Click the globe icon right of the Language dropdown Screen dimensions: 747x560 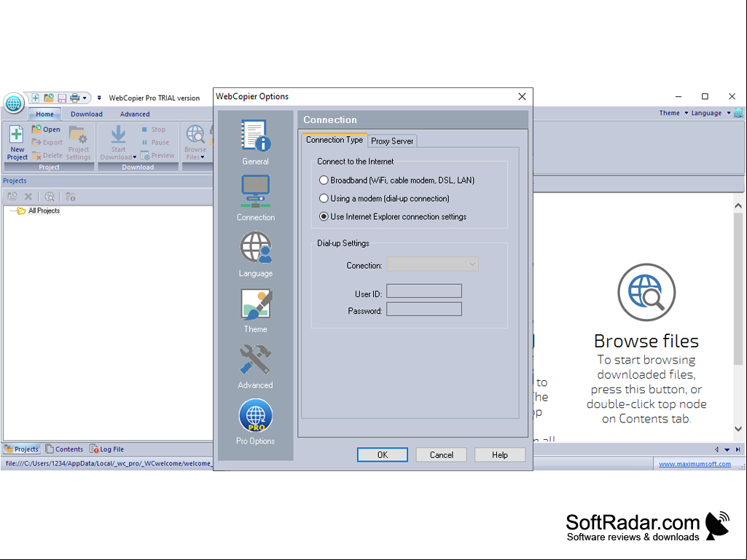738,113
